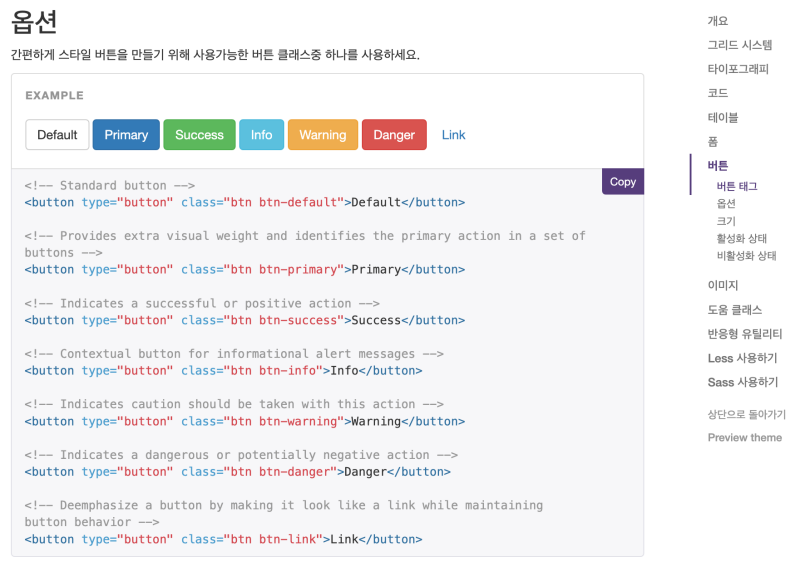Open 타이포그래피 sidebar section

tap(738, 69)
